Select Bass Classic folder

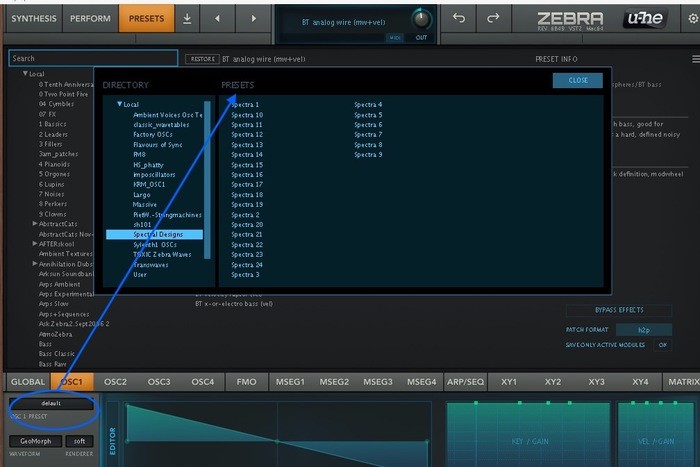56,354
